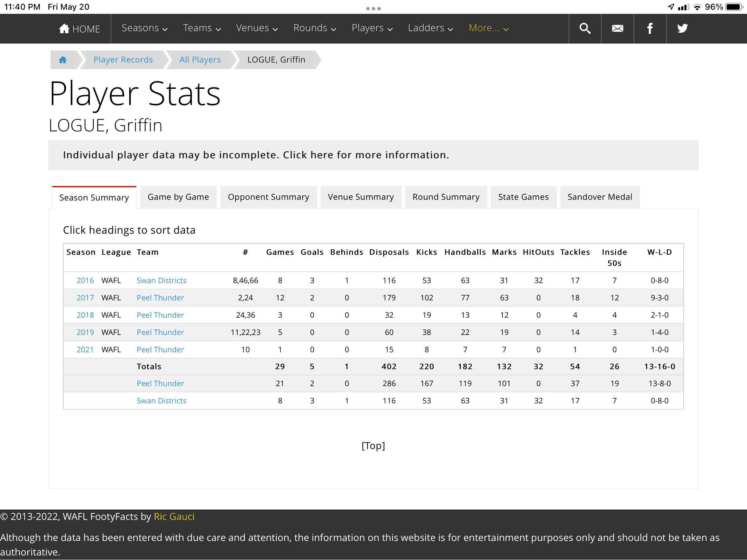Image resolution: width=747 pixels, height=560 pixels.
Task: Select the Season Summary tab
Action: (94, 197)
